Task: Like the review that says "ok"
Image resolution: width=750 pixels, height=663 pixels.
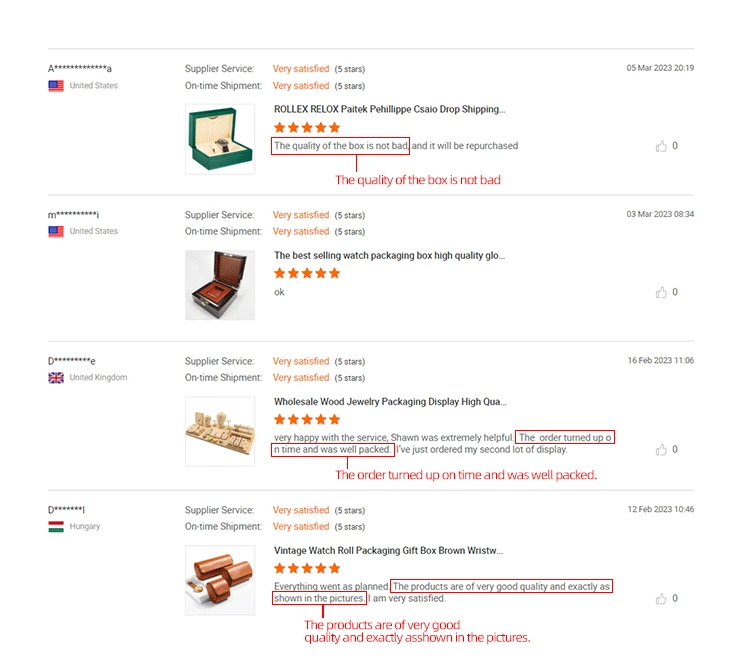Action: (661, 292)
